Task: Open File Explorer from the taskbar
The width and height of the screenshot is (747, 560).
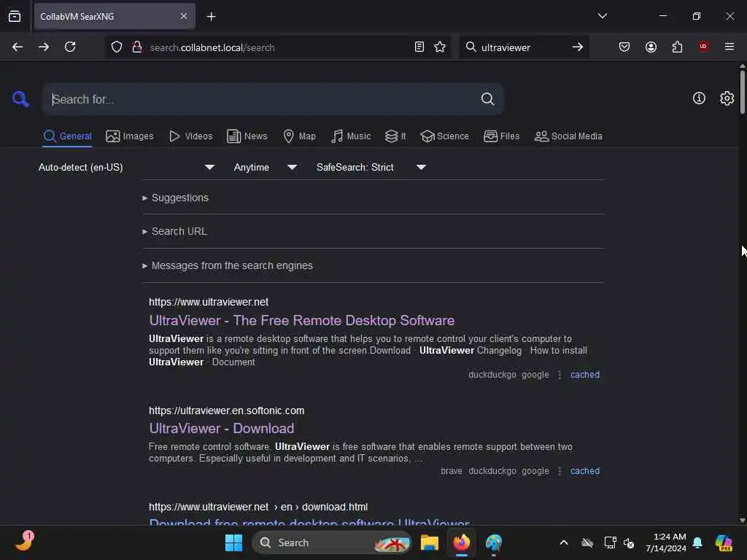Action: (x=429, y=542)
